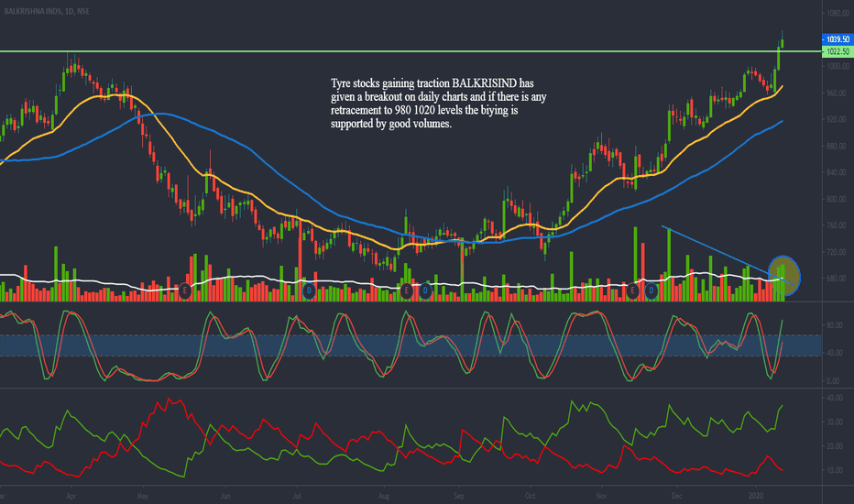Click the 720.00 price axis label
The width and height of the screenshot is (854, 504).
pos(838,252)
